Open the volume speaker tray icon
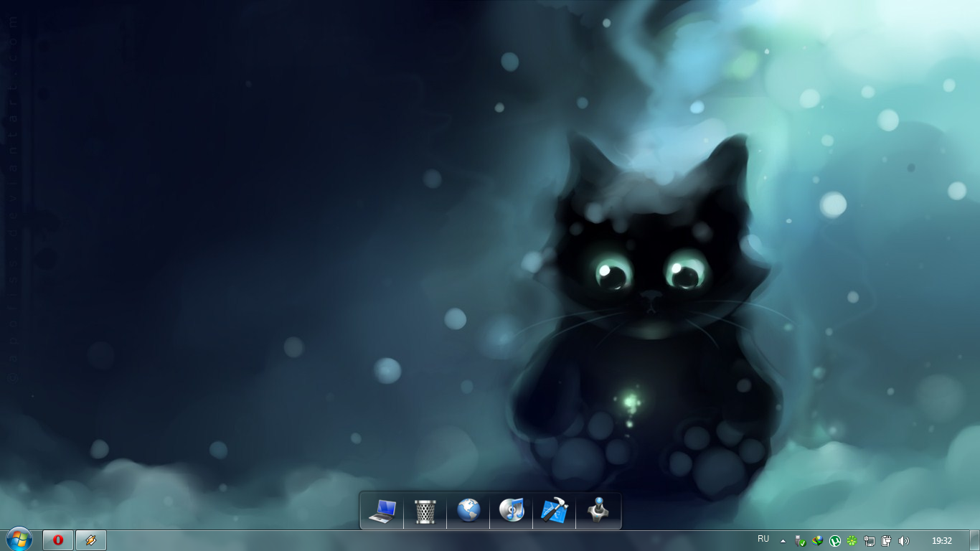 [x=904, y=541]
